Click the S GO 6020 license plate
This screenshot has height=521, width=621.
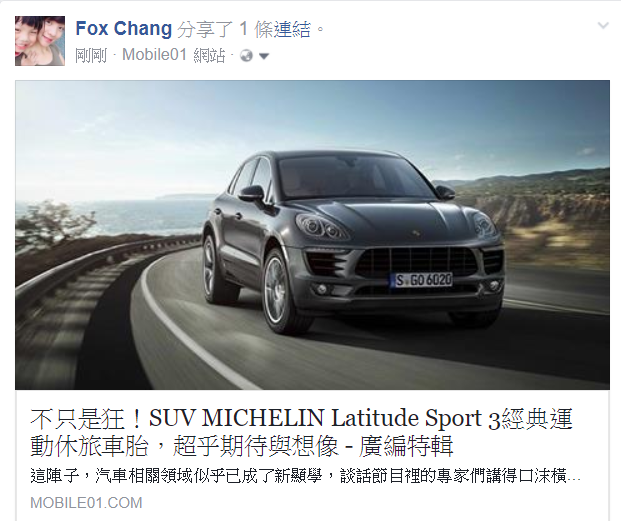coord(422,280)
